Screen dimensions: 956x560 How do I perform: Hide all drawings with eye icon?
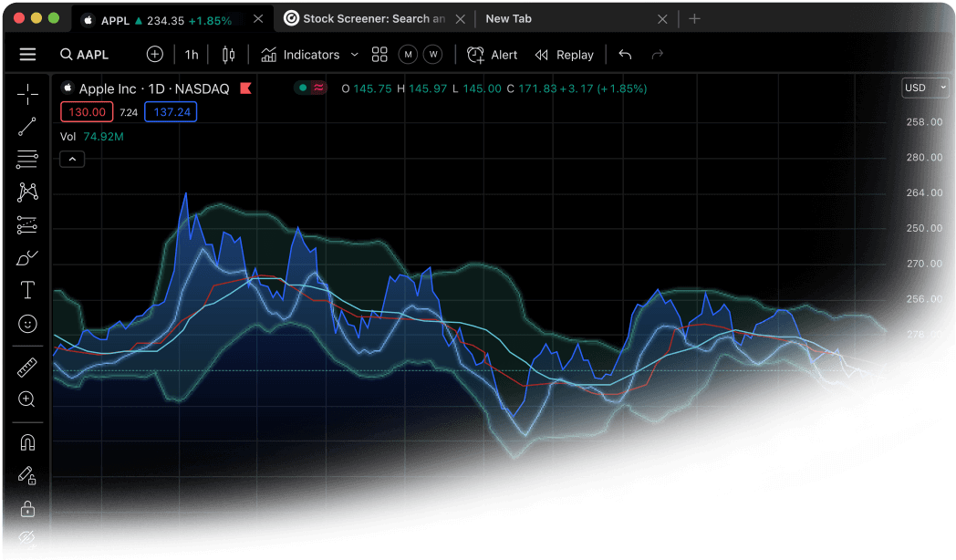[27, 538]
